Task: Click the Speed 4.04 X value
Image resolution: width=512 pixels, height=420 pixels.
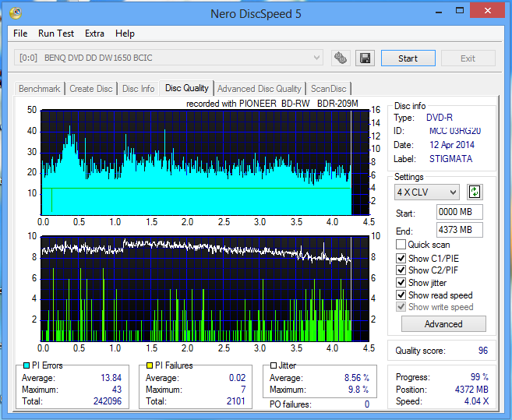Action: [476, 401]
